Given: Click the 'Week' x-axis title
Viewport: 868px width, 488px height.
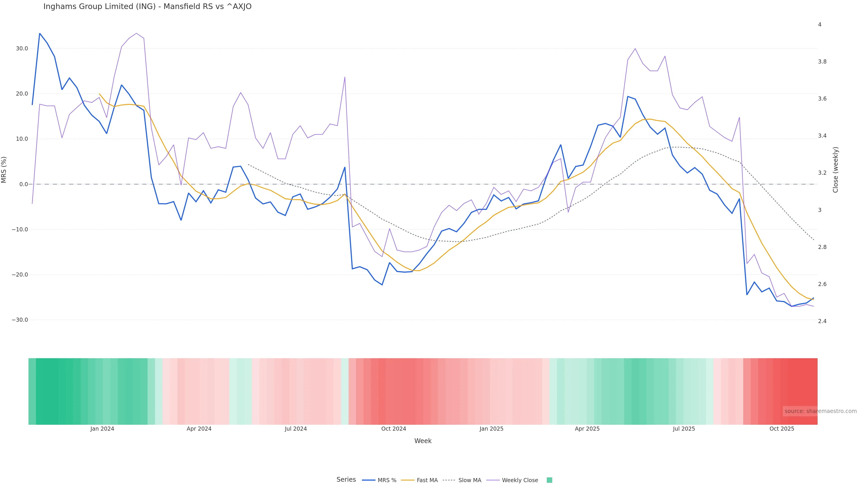Looking at the screenshot, I should [x=423, y=441].
